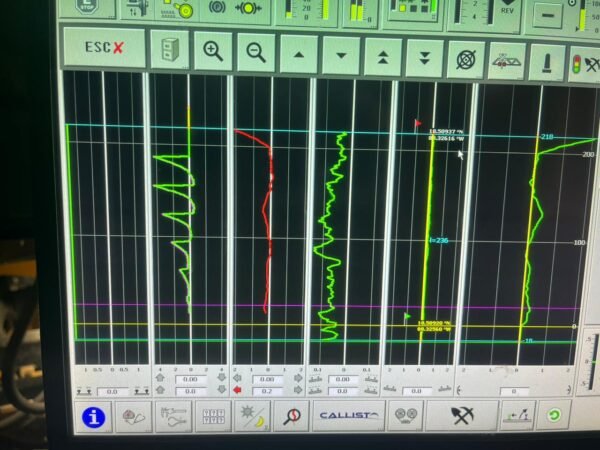Jump up with the double up arrow
Image resolution: width=600 pixels, height=450 pixels.
383,55
